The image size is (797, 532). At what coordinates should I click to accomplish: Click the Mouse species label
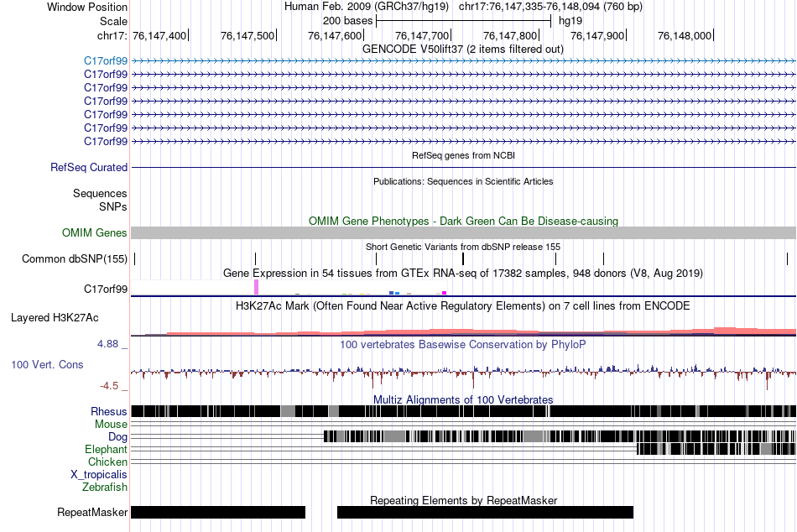tap(111, 425)
